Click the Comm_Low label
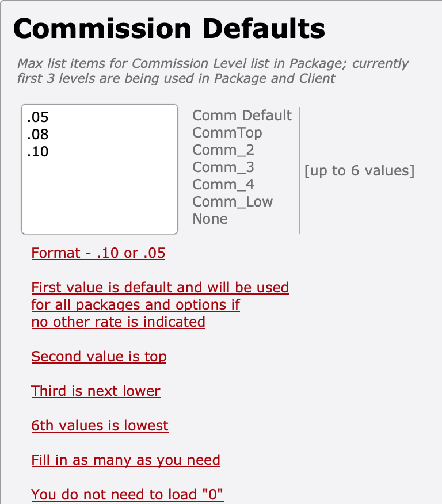 tap(233, 202)
